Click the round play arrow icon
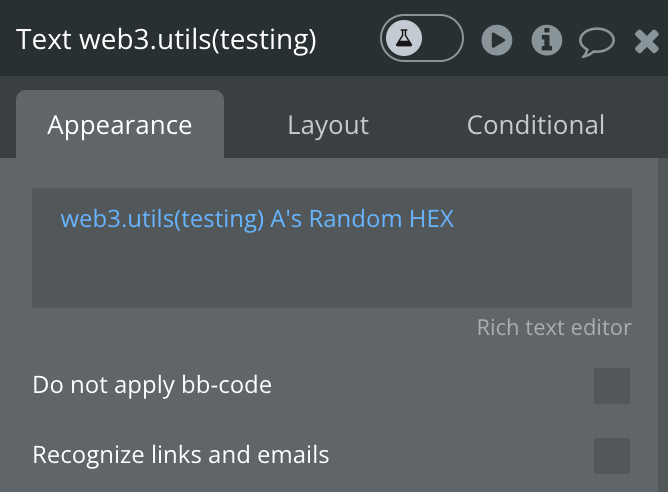Viewport: 668px width, 492px height. tap(497, 40)
